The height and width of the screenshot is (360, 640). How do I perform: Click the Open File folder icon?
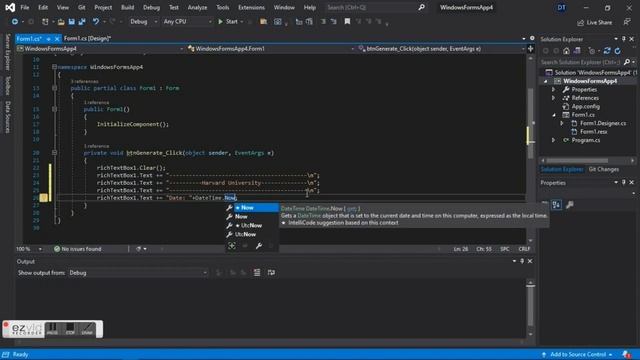point(61,22)
